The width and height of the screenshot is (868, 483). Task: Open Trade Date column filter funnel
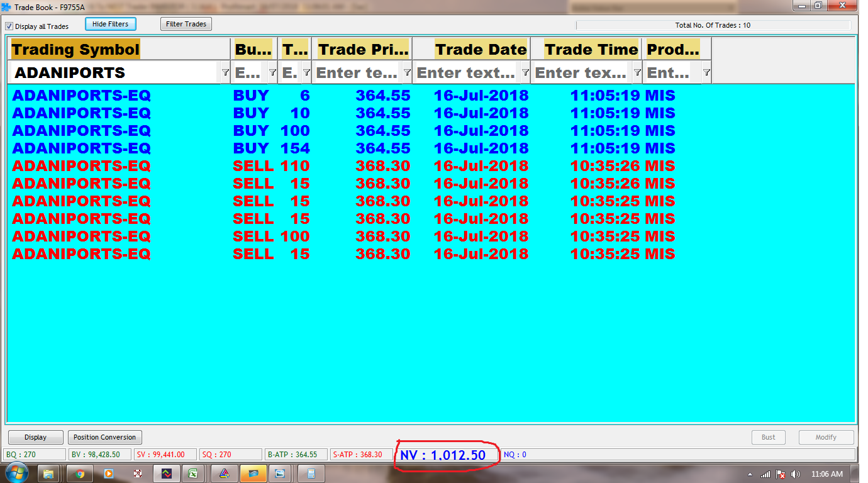(525, 73)
